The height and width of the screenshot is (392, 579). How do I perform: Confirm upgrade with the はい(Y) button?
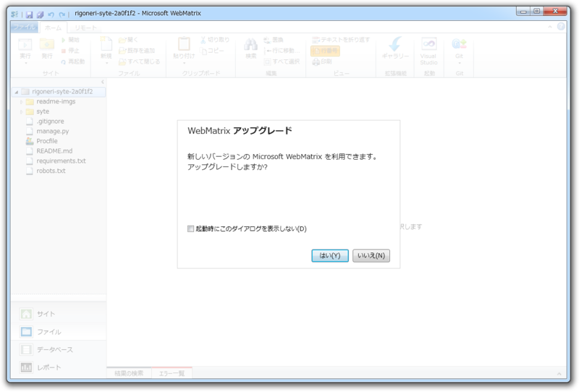point(330,255)
